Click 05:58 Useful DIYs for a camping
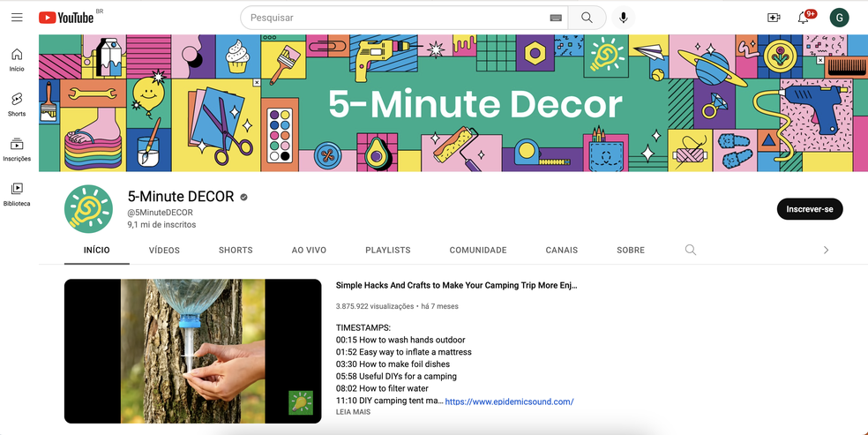 (x=396, y=377)
